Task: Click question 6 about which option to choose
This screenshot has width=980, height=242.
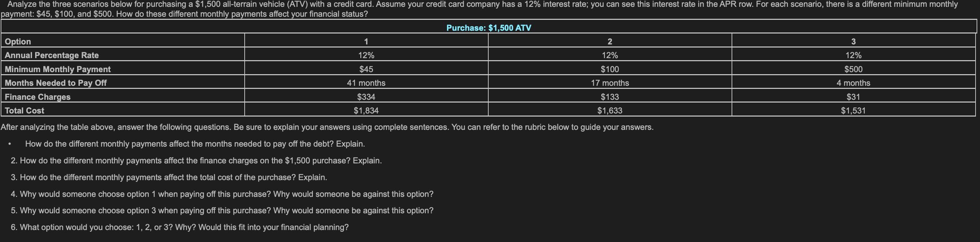Action: pyautogui.click(x=179, y=227)
